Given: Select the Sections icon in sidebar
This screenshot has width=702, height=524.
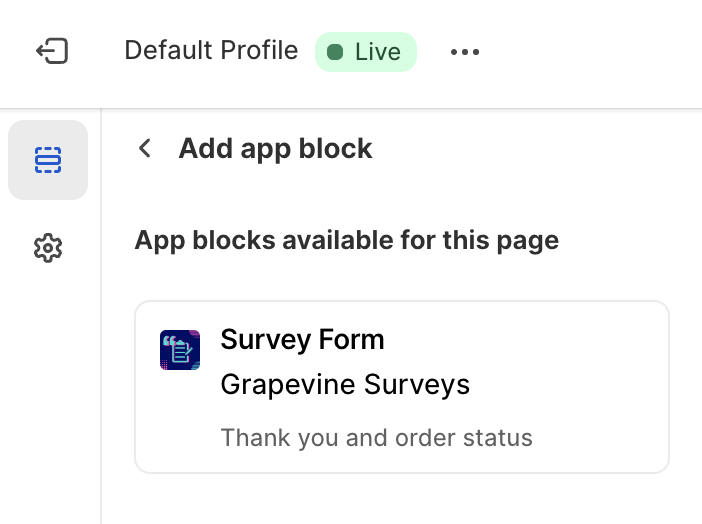Looking at the screenshot, I should [48, 160].
